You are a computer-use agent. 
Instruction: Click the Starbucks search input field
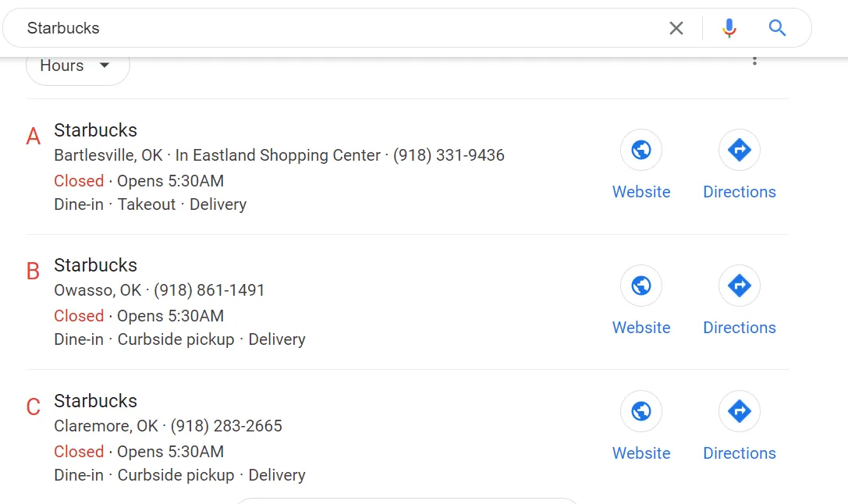(x=335, y=28)
